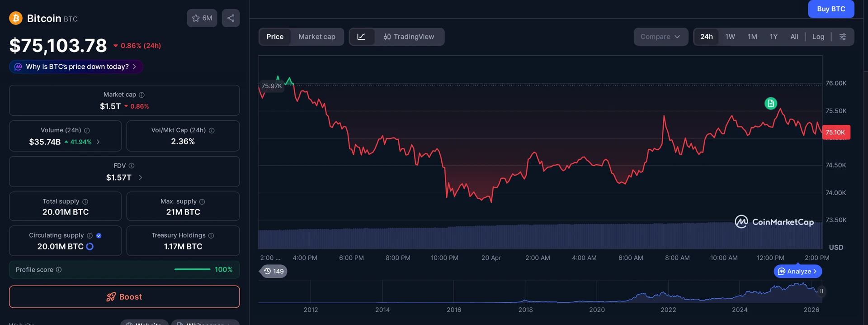Click the price-down red arrow indicator
The image size is (868, 325).
116,46
